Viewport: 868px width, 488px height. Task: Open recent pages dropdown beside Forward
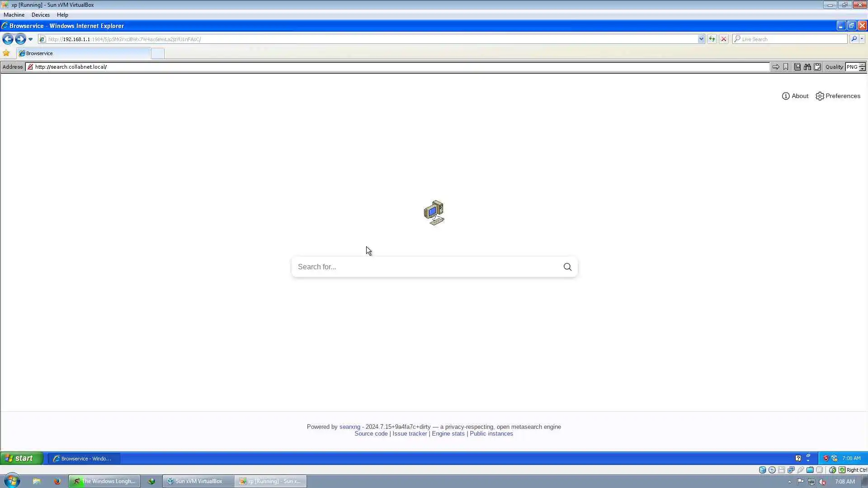pyautogui.click(x=30, y=39)
